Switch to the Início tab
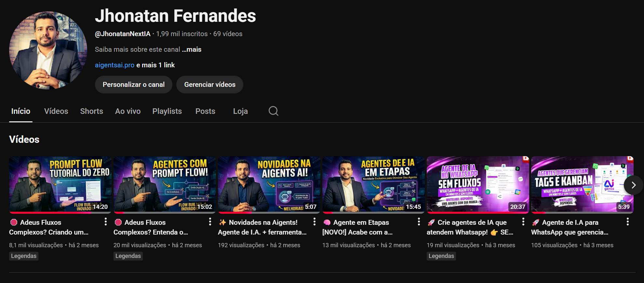The image size is (644, 283). pyautogui.click(x=21, y=111)
